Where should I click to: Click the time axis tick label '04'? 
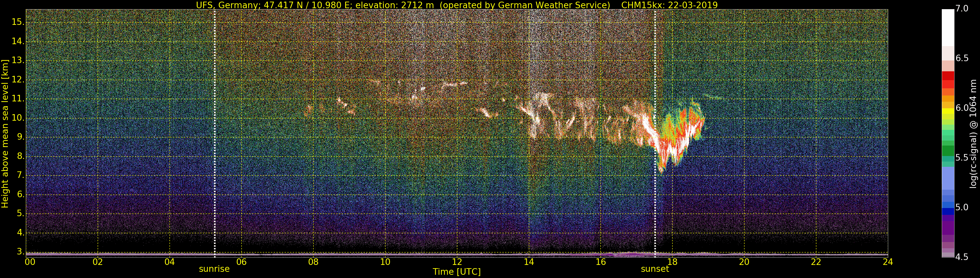(170, 262)
